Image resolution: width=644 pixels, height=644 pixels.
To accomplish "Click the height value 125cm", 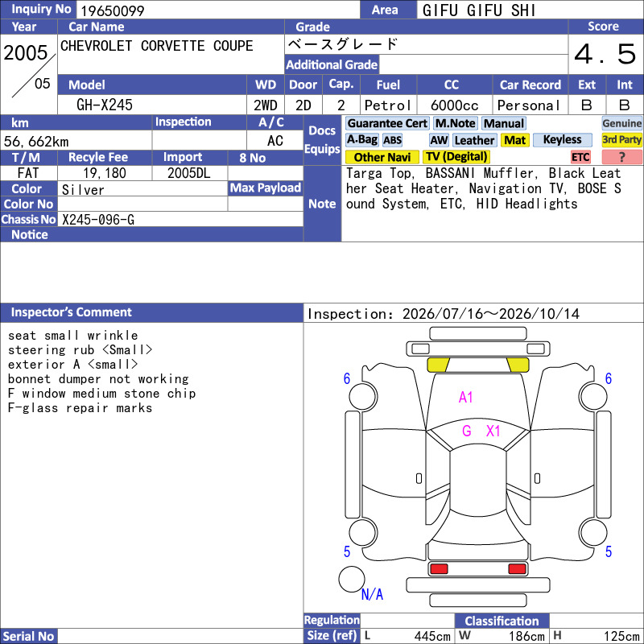I will click(x=621, y=636).
